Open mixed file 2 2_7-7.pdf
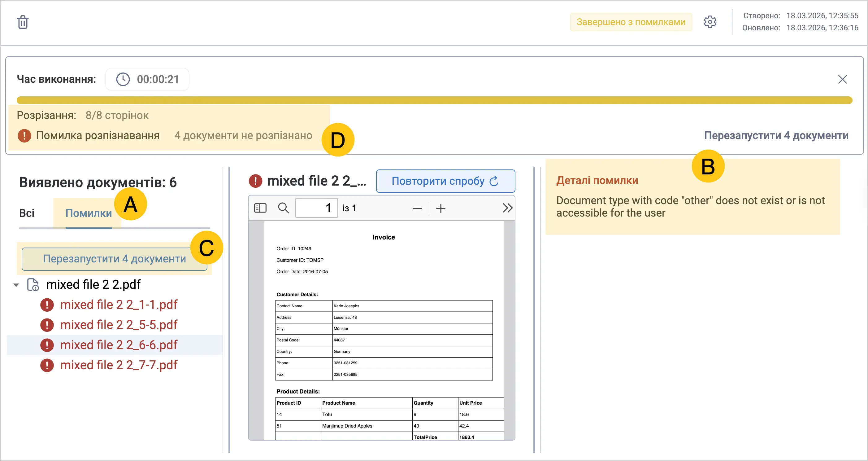The width and height of the screenshot is (868, 461). (x=119, y=365)
